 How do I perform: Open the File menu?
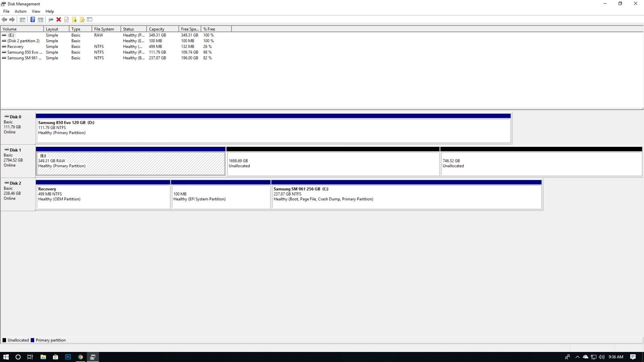click(x=6, y=11)
